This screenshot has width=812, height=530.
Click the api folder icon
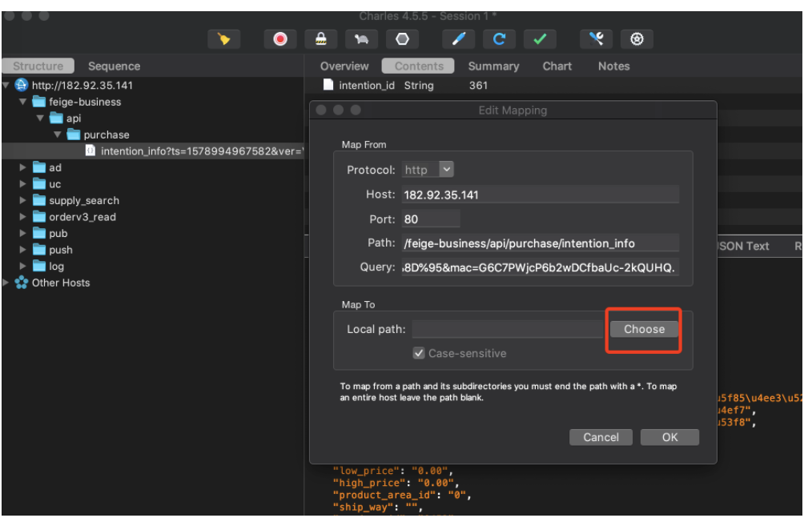(56, 118)
